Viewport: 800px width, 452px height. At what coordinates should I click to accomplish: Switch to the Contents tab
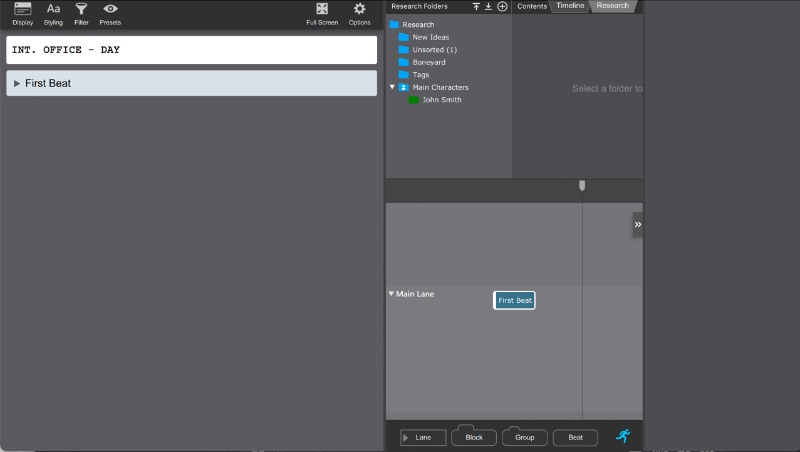pyautogui.click(x=532, y=6)
